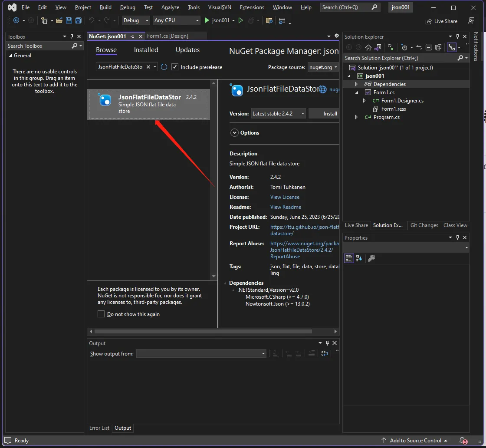
Task: Click Solution Explorer Home icon
Action: 368,47
